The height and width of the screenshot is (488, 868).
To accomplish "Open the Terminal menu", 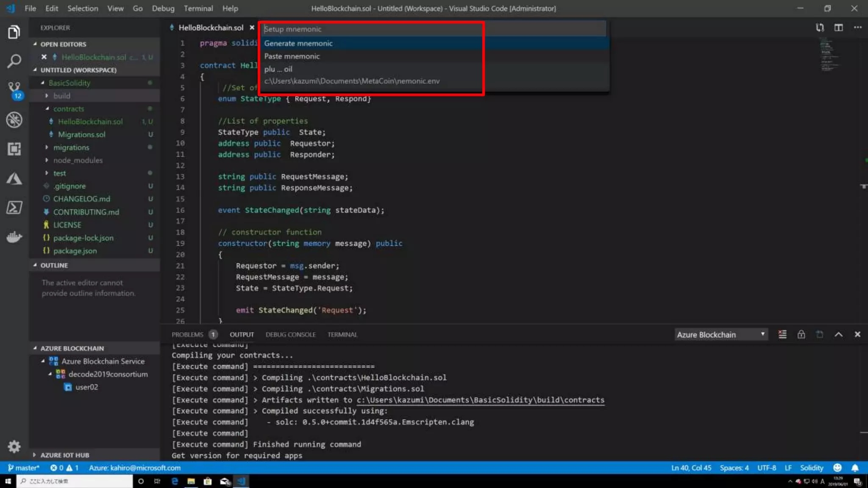I will 198,8.
